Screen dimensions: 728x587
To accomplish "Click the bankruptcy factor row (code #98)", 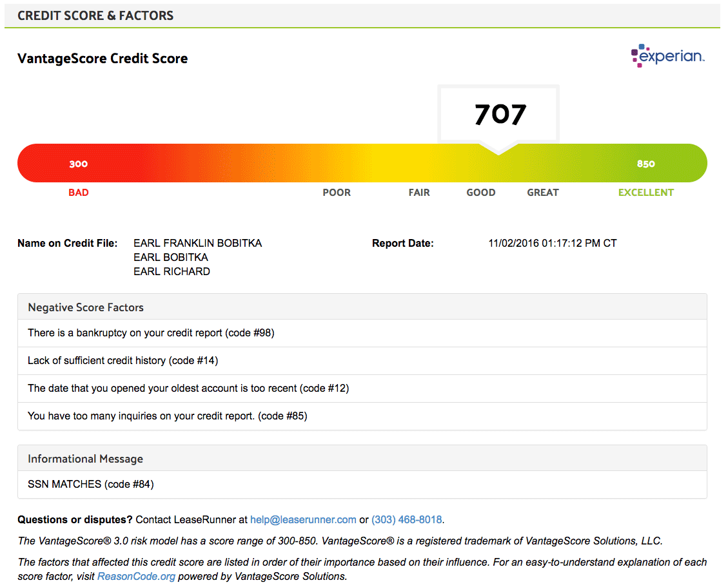I will coord(151,333).
